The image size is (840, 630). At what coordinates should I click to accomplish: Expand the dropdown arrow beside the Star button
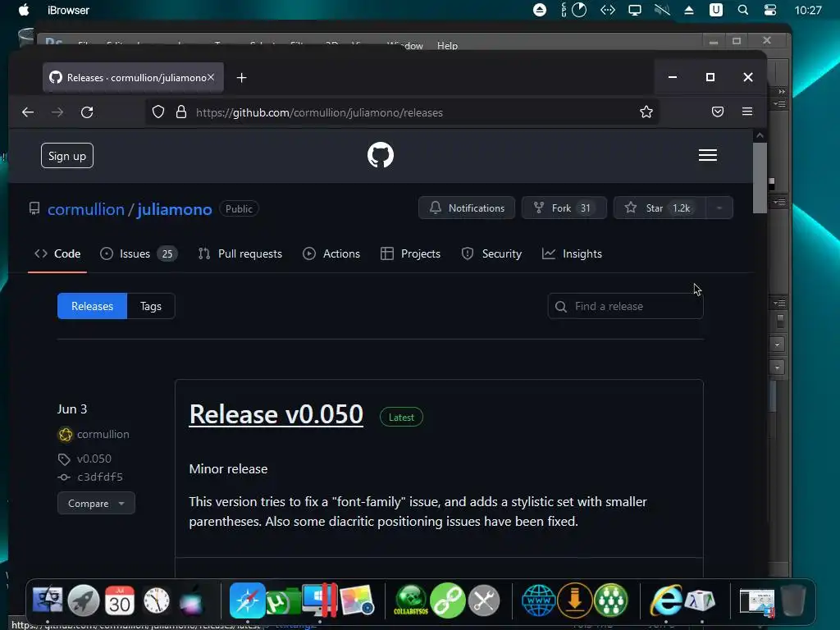coord(719,208)
